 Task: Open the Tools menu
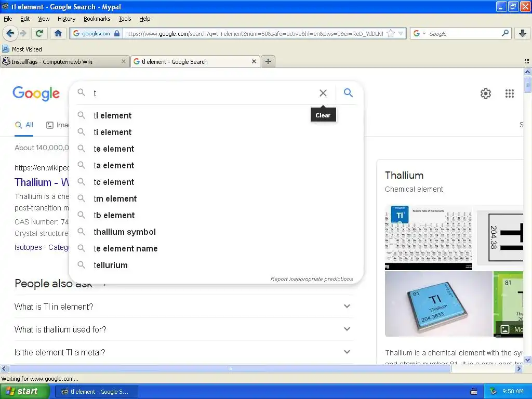(x=125, y=19)
